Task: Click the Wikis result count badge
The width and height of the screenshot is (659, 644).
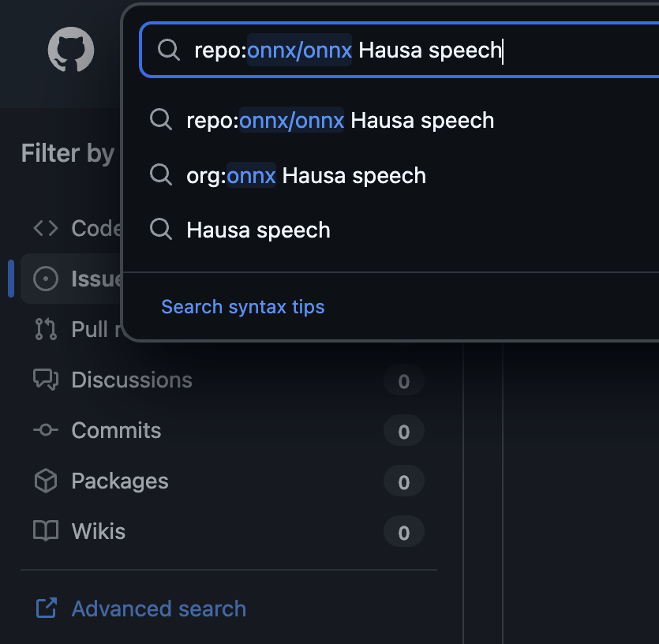Action: [x=403, y=533]
